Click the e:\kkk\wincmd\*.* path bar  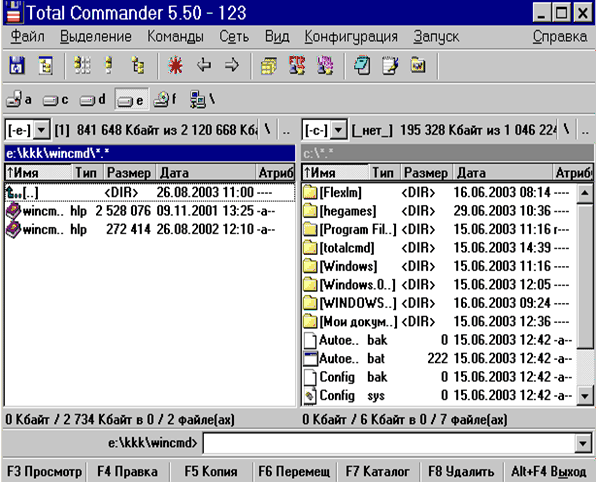(x=150, y=153)
